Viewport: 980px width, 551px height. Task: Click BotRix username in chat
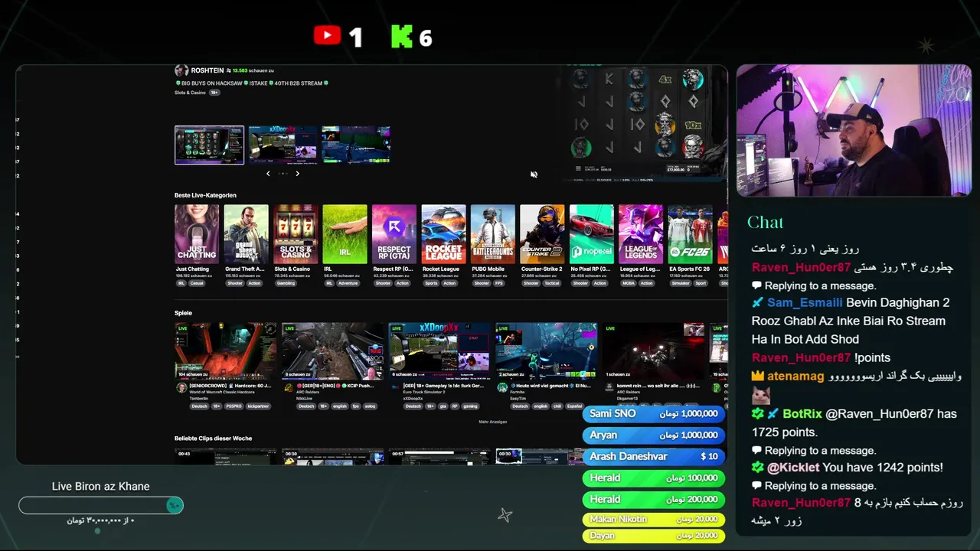(x=802, y=413)
